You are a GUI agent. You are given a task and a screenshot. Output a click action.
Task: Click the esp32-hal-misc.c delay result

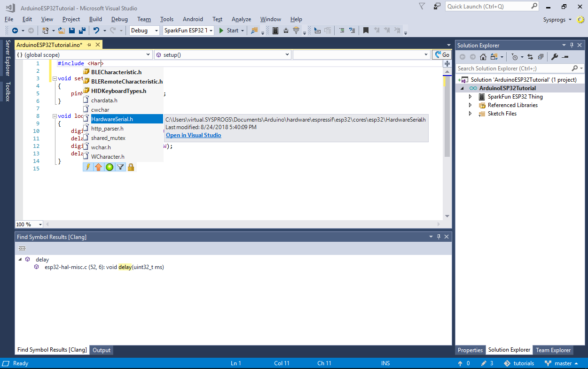pos(104,267)
